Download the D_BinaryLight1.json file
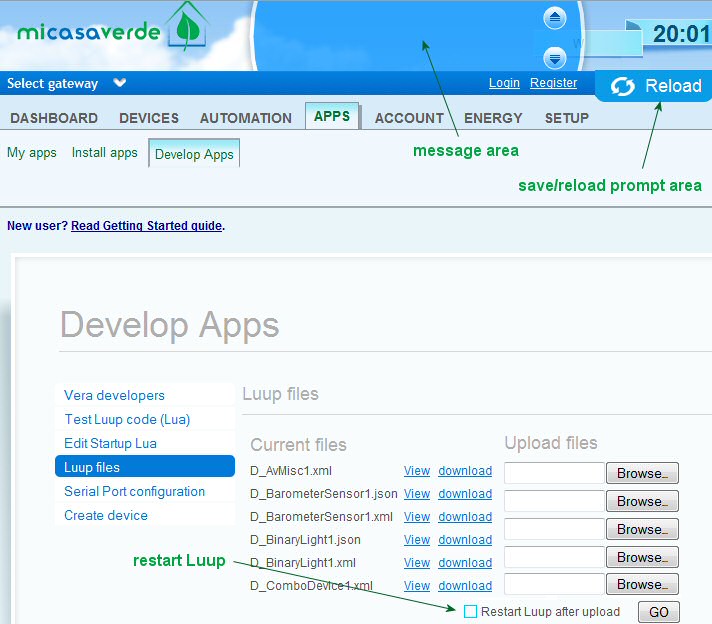The height and width of the screenshot is (624, 712). [x=465, y=540]
